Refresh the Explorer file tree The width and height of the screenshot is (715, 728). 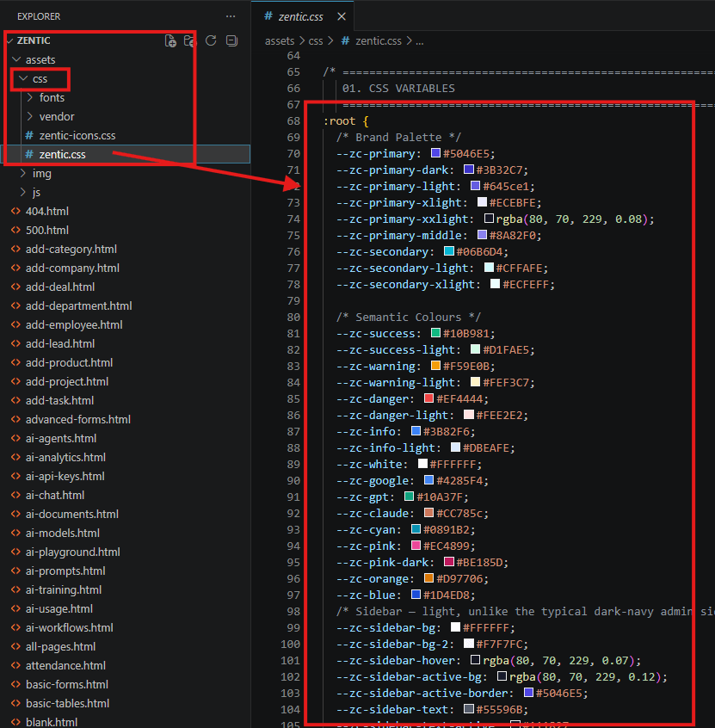click(211, 40)
